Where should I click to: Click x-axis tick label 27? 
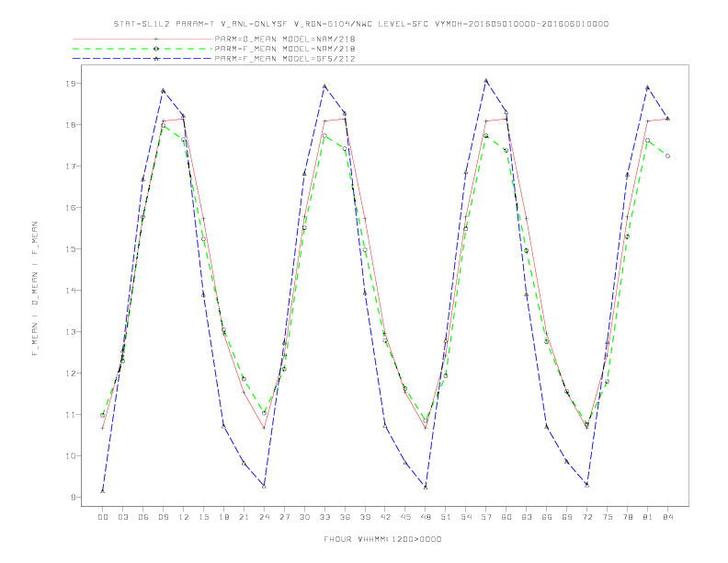coord(284,517)
